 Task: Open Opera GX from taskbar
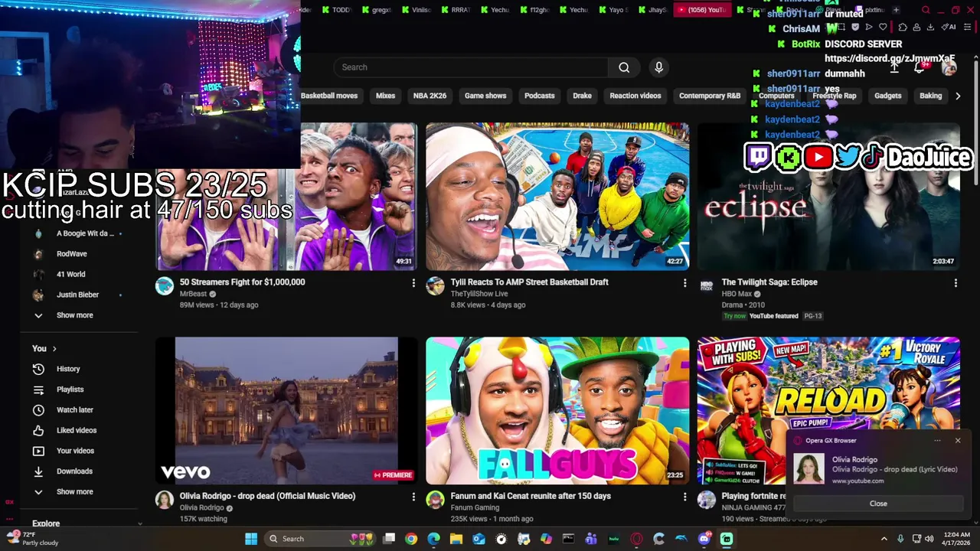coord(636,539)
